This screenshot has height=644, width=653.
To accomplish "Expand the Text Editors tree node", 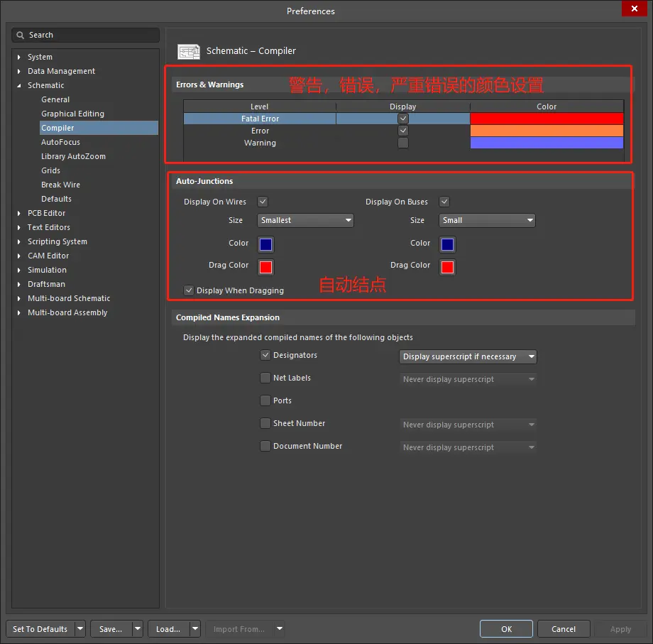I will click(18, 227).
